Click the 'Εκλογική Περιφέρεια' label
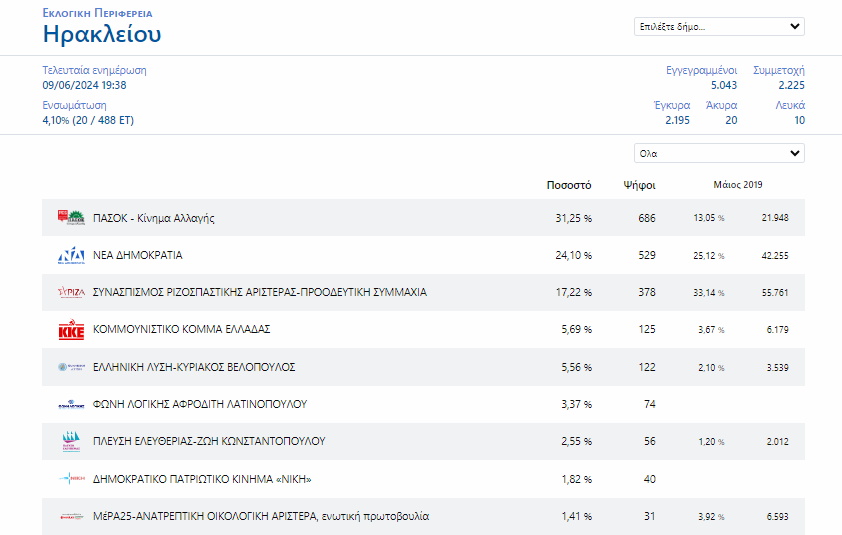This screenshot has height=535, width=842. tap(97, 13)
